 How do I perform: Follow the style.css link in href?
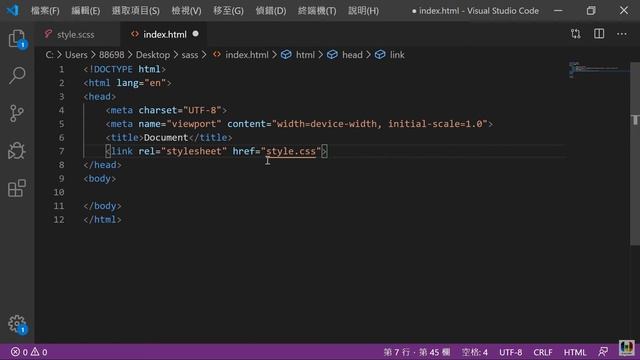click(x=291, y=151)
